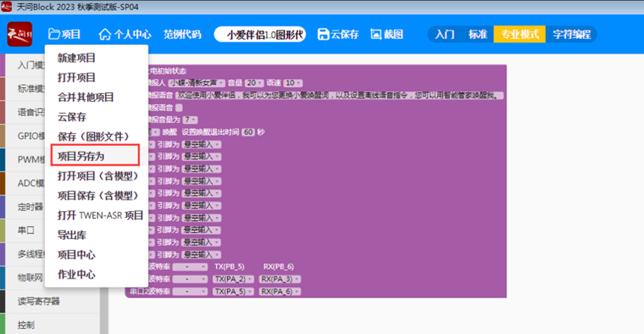
Task: Open the RX(PA_6) pin dropdown
Action: [280, 291]
